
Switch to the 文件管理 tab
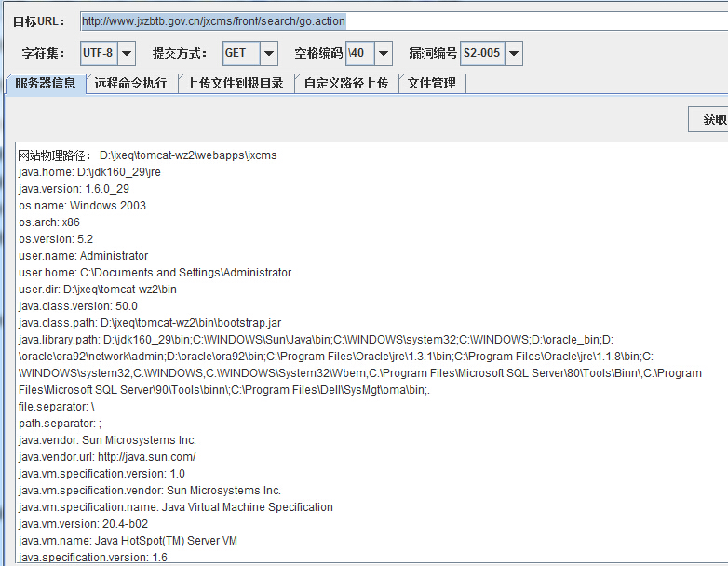click(432, 84)
